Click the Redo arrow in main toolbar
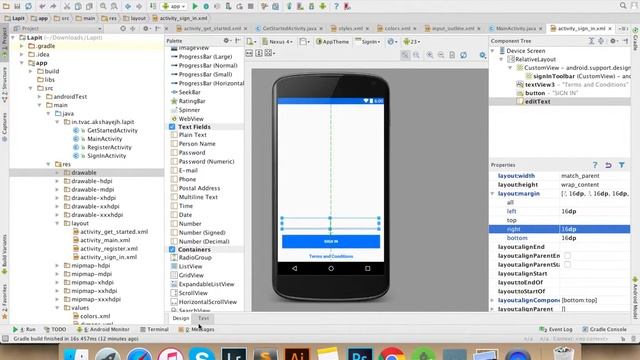Viewport: 640px width, 360px height. [53, 6]
